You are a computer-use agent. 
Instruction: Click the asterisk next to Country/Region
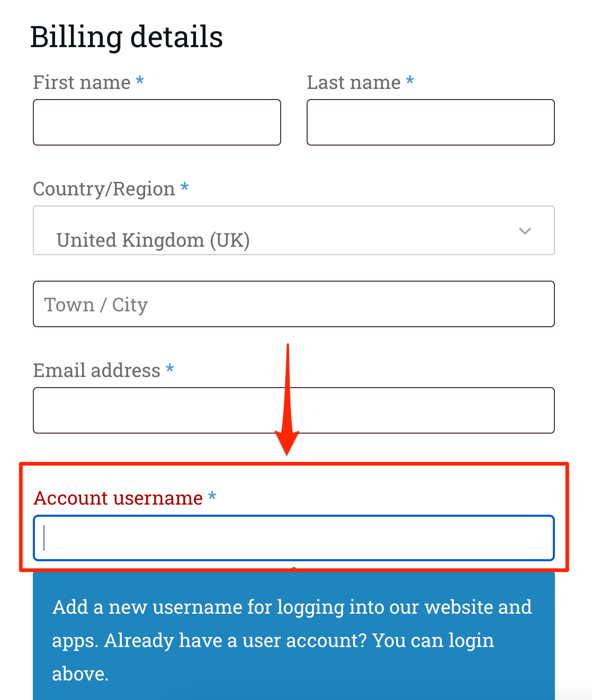[184, 187]
